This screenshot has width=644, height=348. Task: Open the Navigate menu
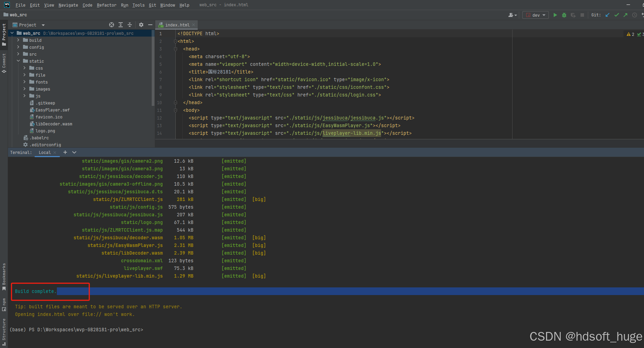[x=68, y=5]
